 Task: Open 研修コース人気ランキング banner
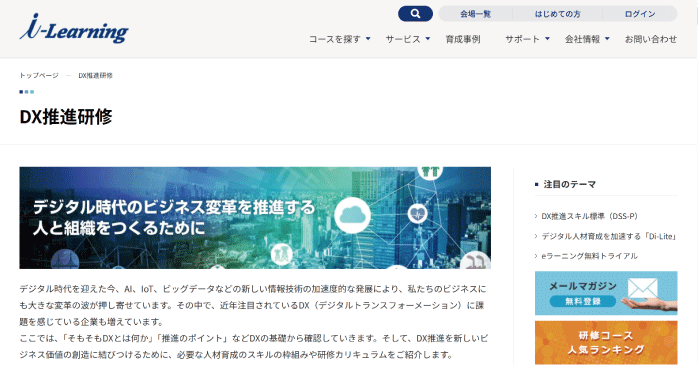606,343
